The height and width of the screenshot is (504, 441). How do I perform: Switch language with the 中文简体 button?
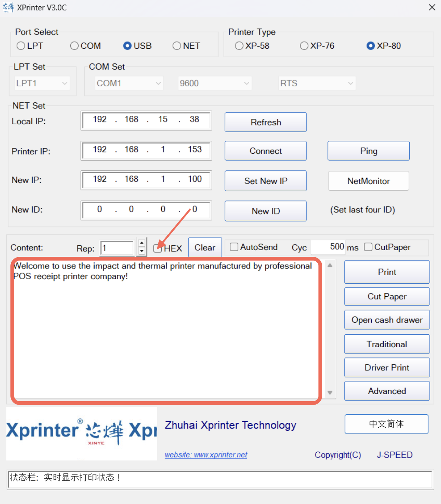click(386, 424)
